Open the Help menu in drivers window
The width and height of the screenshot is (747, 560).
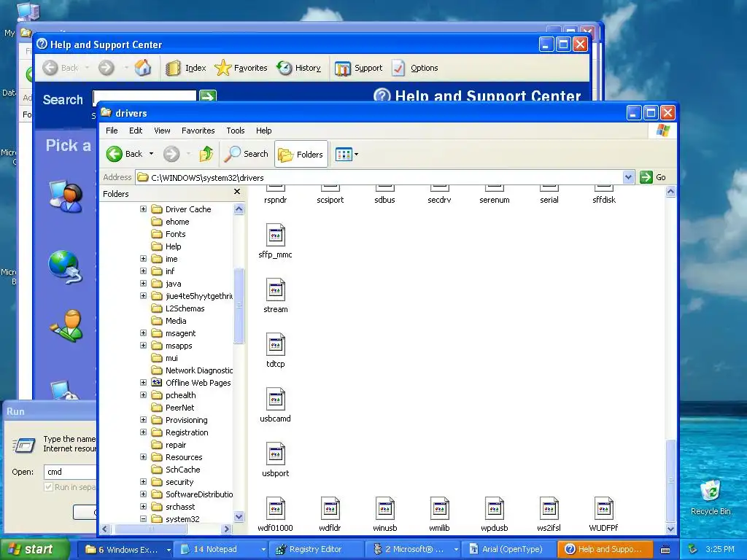click(263, 131)
